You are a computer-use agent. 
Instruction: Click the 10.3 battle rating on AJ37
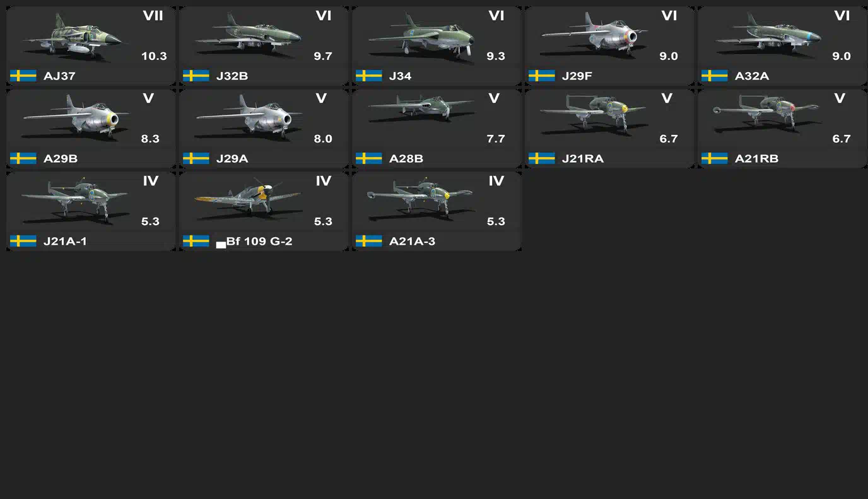pyautogui.click(x=154, y=56)
